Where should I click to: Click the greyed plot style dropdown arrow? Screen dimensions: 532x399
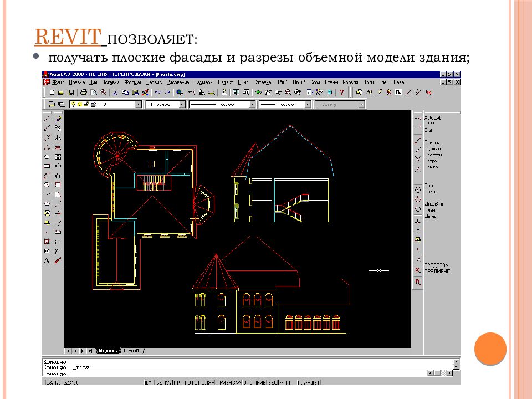point(362,105)
